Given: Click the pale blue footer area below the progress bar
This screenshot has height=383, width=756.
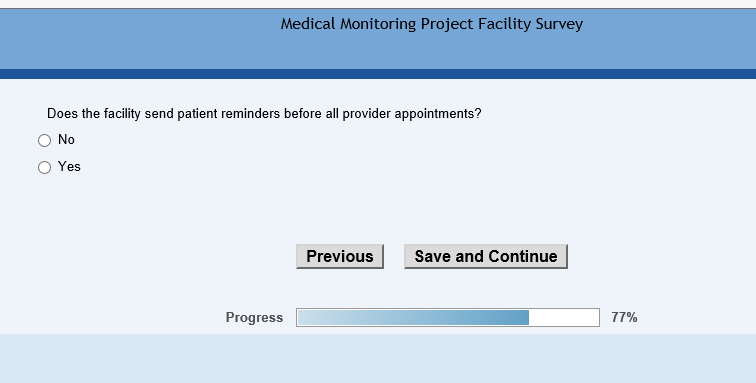Looking at the screenshot, I should coord(378,358).
